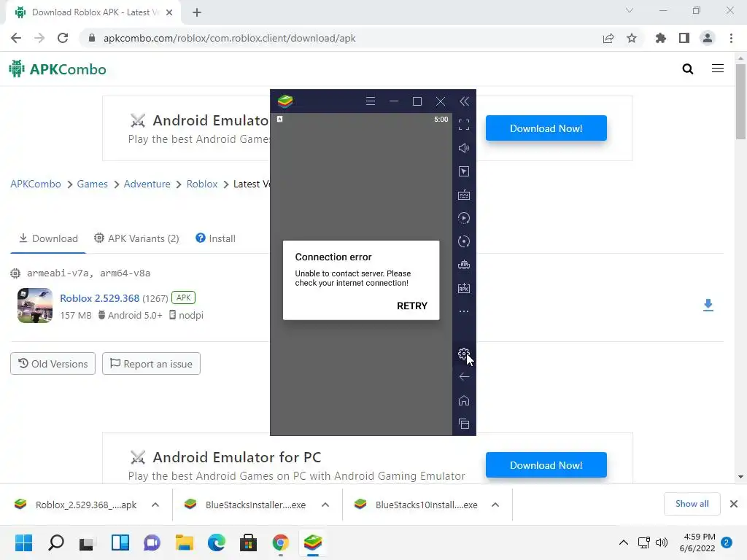This screenshot has width=747, height=560.
Task: Open BlueStacks keyboard controls icon
Action: pyautogui.click(x=463, y=195)
